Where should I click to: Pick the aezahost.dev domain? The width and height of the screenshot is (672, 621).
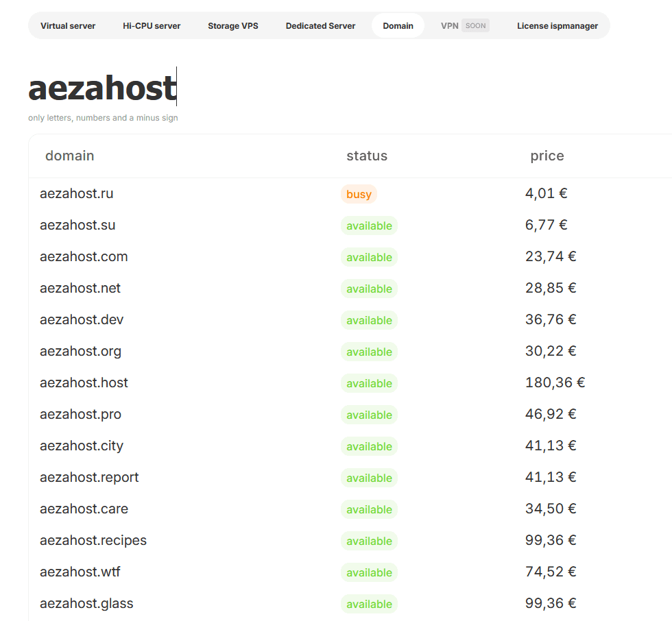(82, 320)
